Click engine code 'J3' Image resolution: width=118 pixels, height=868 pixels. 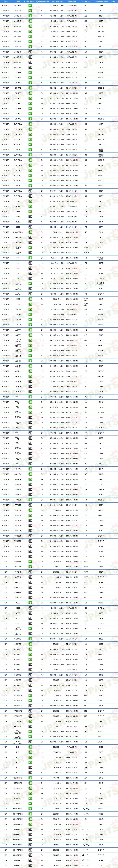[x=101, y=598]
